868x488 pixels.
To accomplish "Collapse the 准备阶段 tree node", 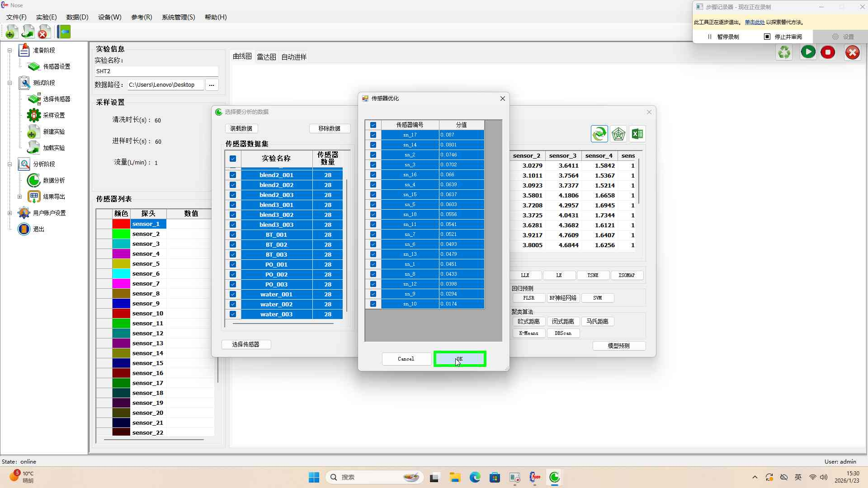I will click(9, 51).
